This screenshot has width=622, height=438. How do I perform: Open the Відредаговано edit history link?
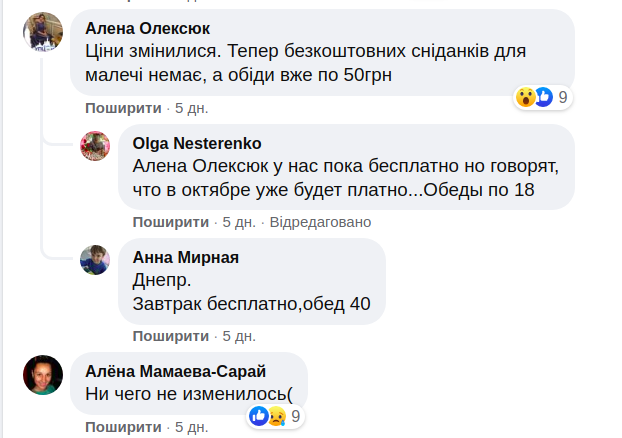point(320,222)
